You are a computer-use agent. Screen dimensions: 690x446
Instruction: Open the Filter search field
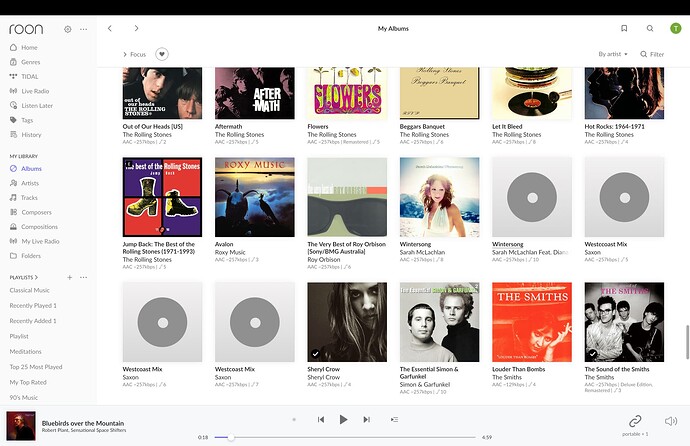coord(652,54)
